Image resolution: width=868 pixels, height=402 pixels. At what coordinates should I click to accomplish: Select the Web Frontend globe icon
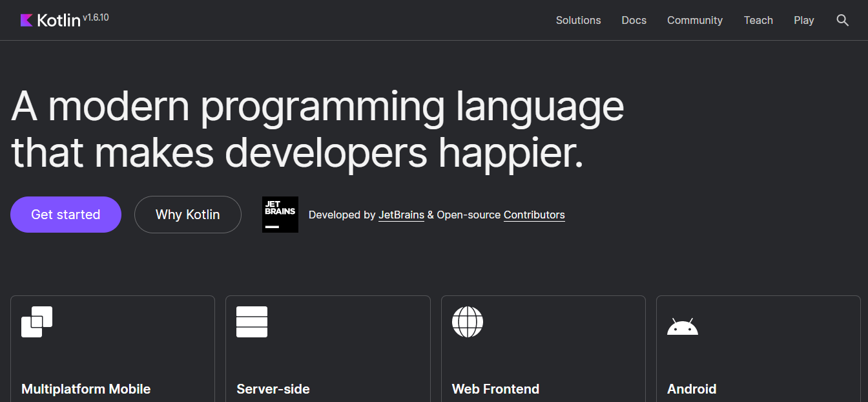[467, 321]
